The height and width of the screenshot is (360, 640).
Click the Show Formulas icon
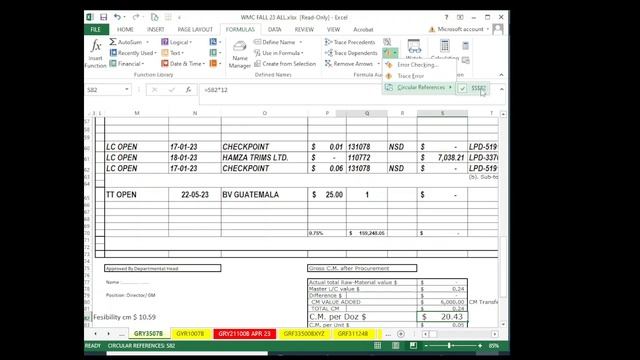point(387,42)
